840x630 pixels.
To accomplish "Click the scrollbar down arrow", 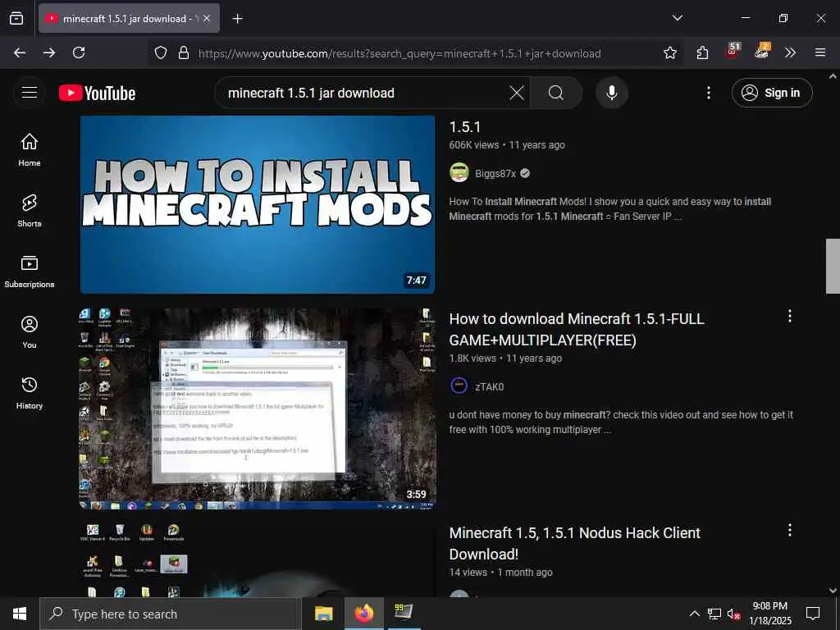I will click(833, 591).
